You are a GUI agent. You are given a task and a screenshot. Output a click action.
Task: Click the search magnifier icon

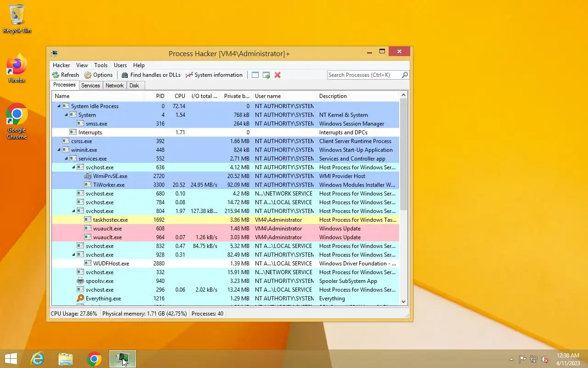tap(405, 75)
